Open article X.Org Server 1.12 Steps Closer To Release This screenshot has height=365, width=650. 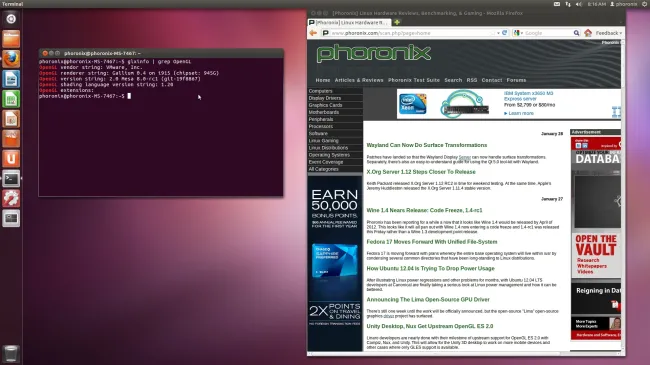pyautogui.click(x=421, y=172)
